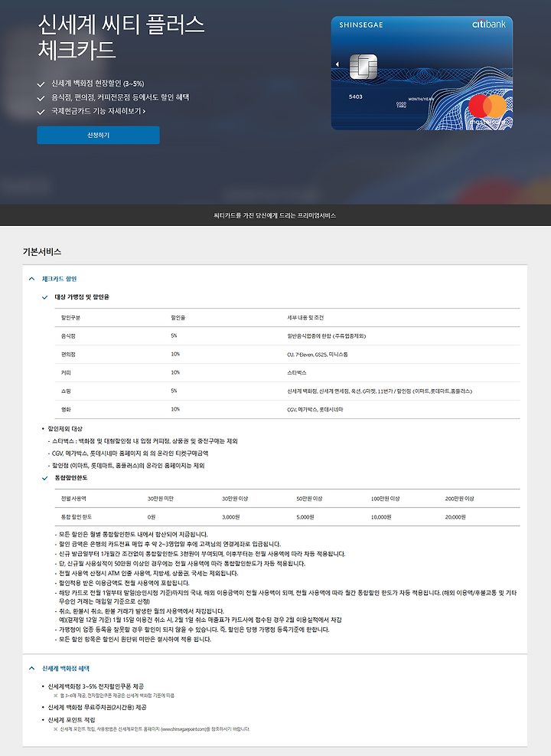Viewport: 551px width, 756px height.
Task: Click the CU, 7-Eleven, GS25 detail cell
Action: (x=318, y=355)
